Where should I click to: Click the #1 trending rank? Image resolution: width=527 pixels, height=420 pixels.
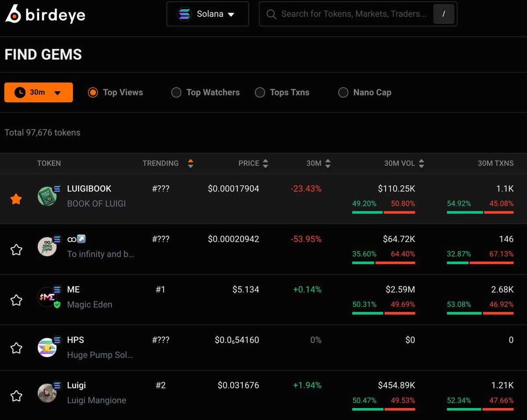[x=160, y=290]
